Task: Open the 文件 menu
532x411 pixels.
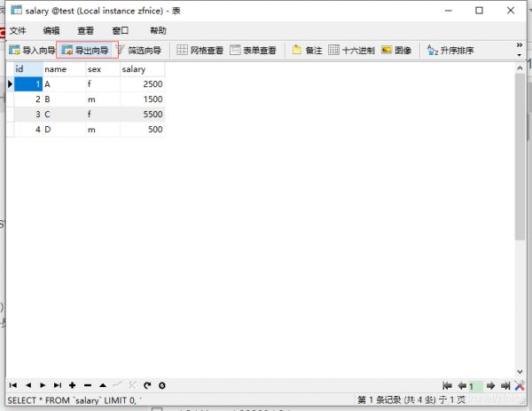Action: (x=18, y=30)
